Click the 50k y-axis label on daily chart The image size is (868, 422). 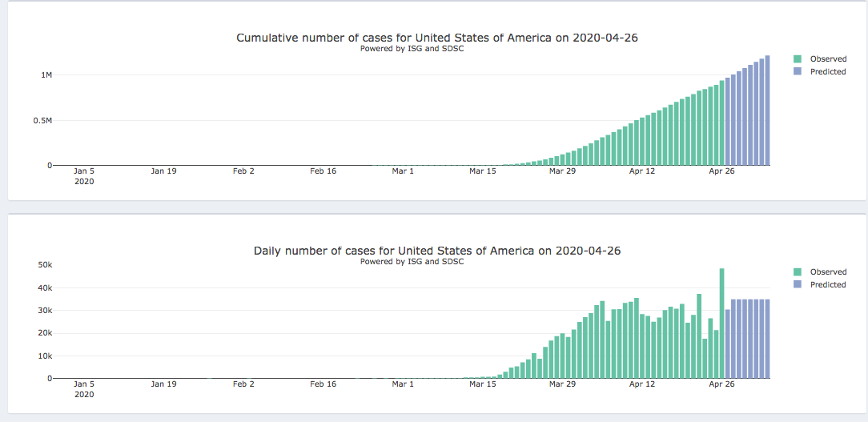coord(45,265)
